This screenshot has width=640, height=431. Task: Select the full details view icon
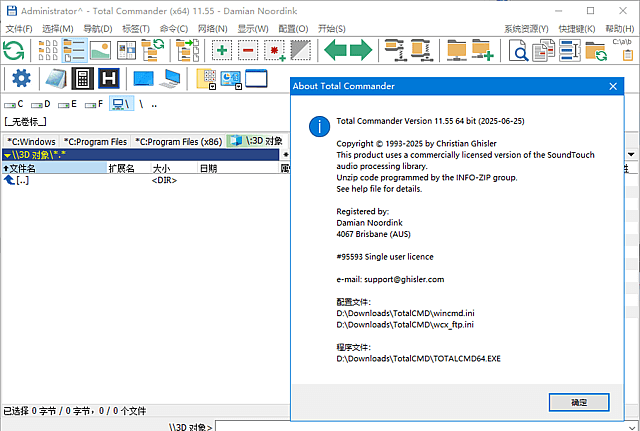click(74, 51)
